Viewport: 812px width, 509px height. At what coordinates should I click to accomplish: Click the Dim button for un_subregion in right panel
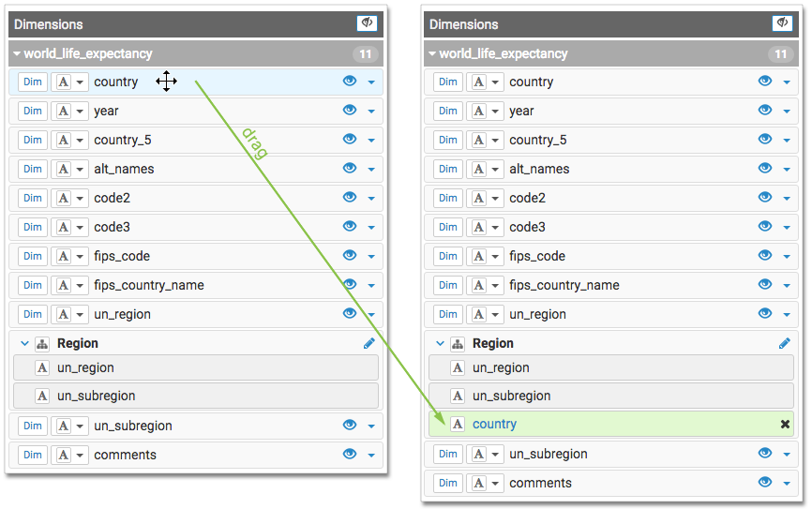click(448, 454)
